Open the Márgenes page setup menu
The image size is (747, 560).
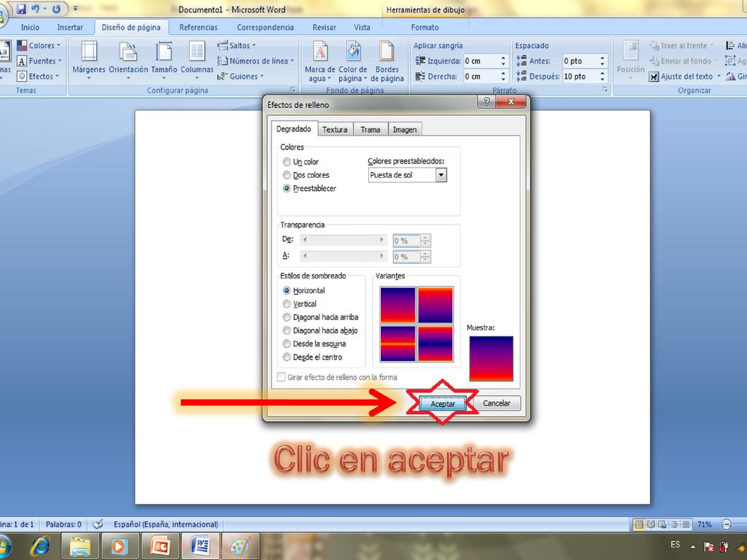89,60
